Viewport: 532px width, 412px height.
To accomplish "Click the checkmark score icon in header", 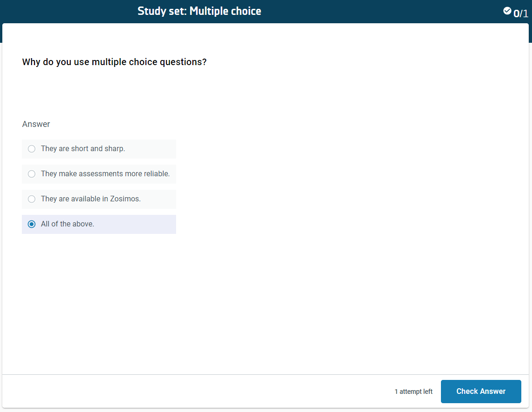I will pos(507,11).
